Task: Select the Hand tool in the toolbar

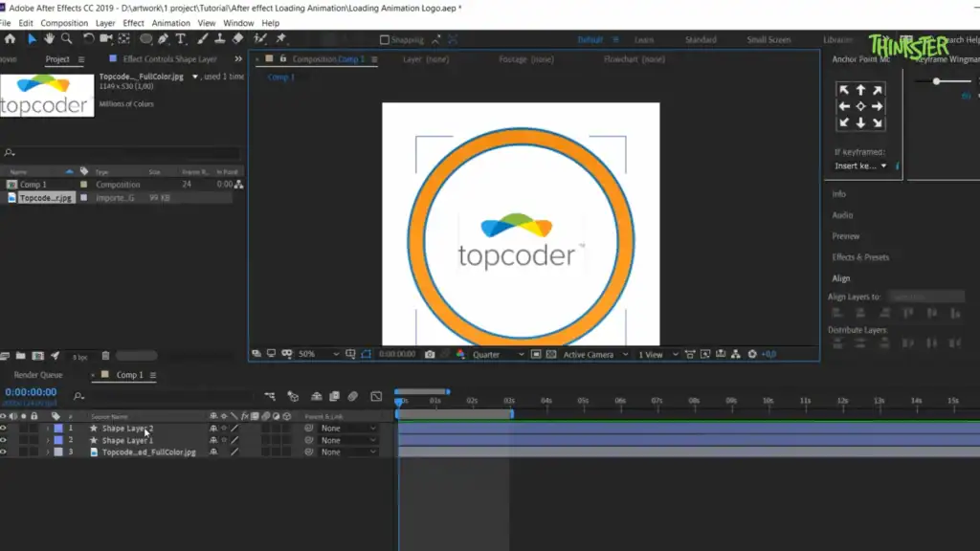Action: [x=50, y=40]
